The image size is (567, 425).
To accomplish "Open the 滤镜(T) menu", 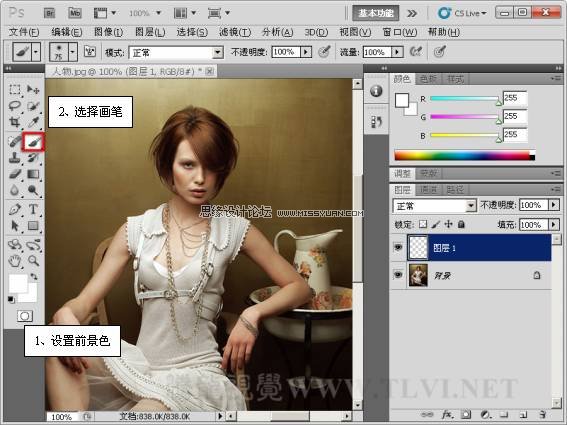I will pyautogui.click(x=235, y=32).
